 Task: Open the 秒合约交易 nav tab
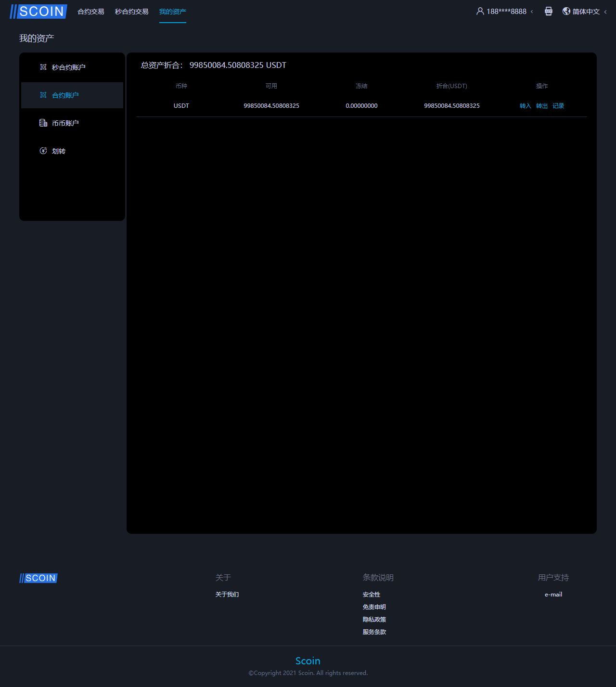click(131, 12)
